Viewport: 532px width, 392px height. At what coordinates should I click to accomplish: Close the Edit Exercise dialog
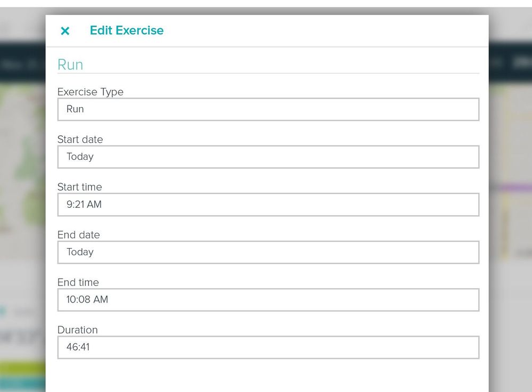65,31
